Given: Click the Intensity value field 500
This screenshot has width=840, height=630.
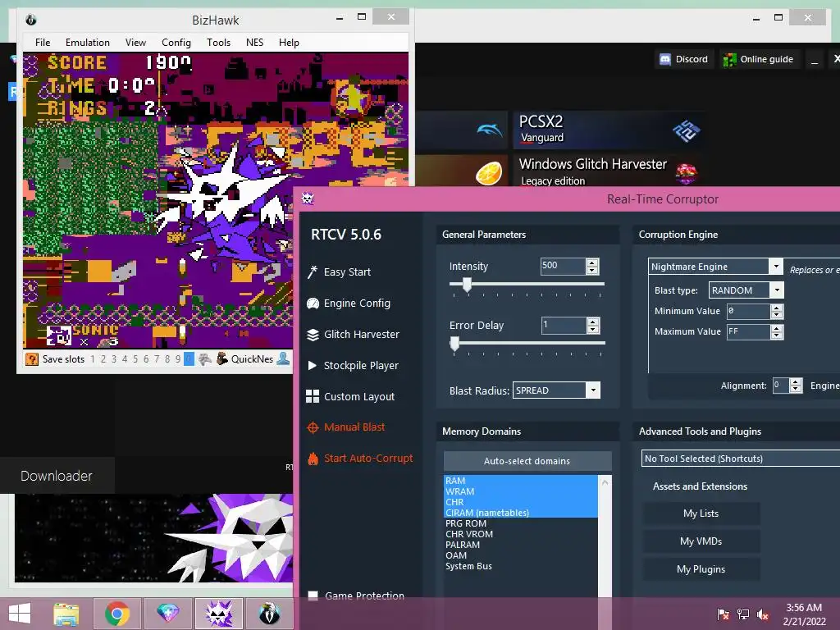Looking at the screenshot, I should coord(563,267).
